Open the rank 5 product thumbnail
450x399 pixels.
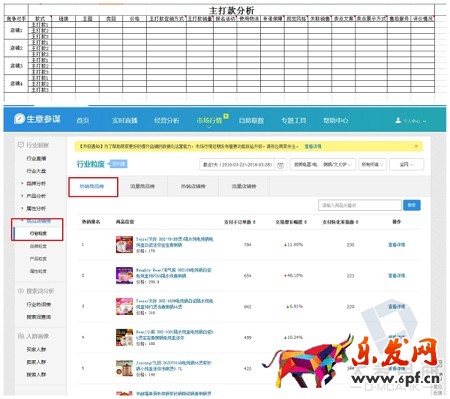[124, 368]
